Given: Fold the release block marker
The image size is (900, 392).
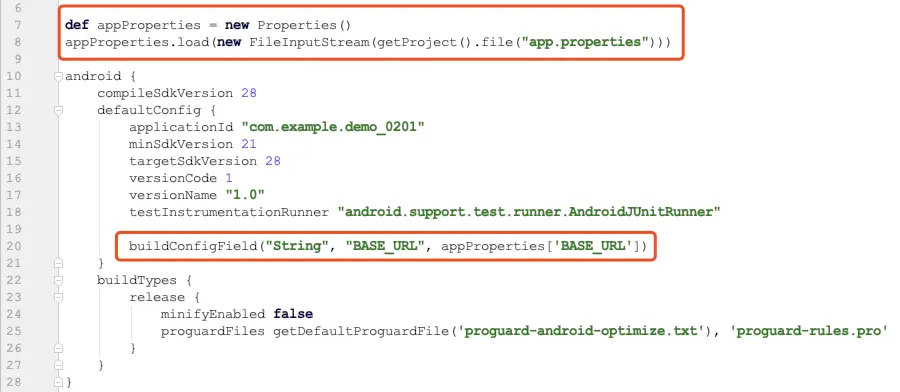Looking at the screenshot, I should [x=58, y=297].
